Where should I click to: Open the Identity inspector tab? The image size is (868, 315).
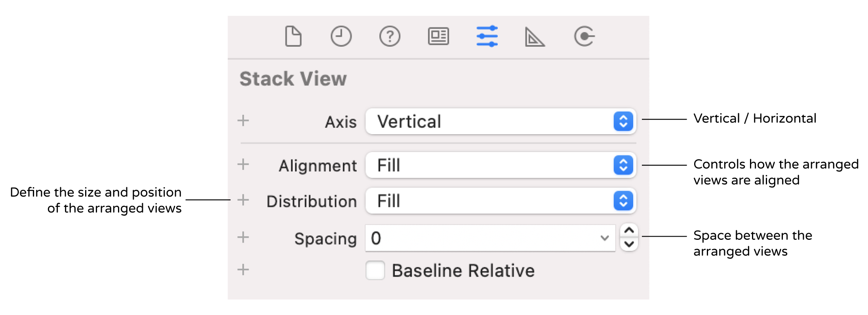click(x=438, y=36)
